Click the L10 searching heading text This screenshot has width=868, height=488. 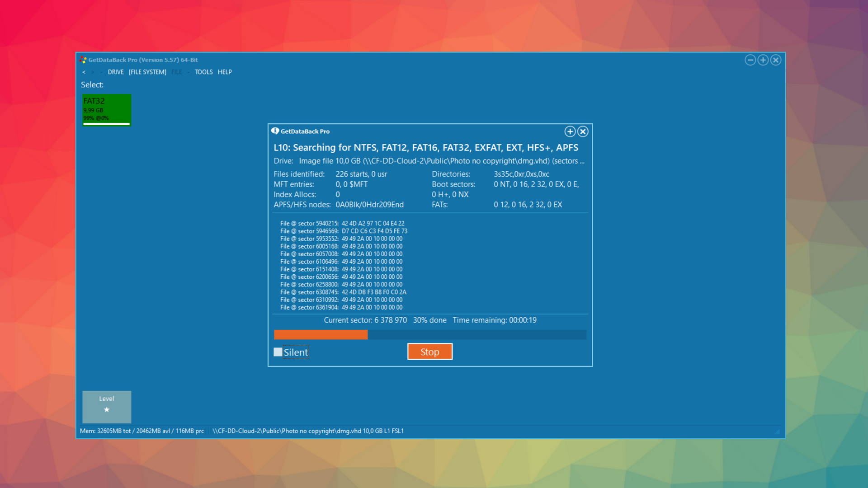pyautogui.click(x=426, y=148)
